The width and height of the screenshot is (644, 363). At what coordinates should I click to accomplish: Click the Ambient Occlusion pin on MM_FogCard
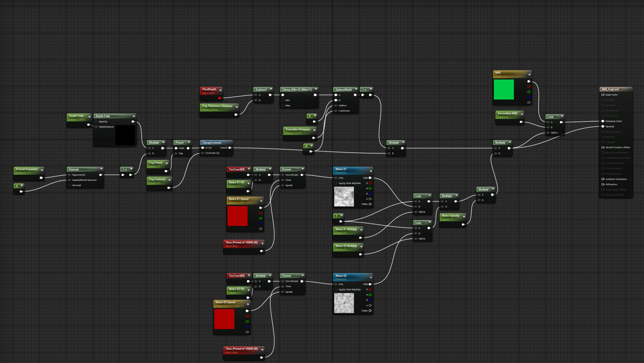[603, 179]
